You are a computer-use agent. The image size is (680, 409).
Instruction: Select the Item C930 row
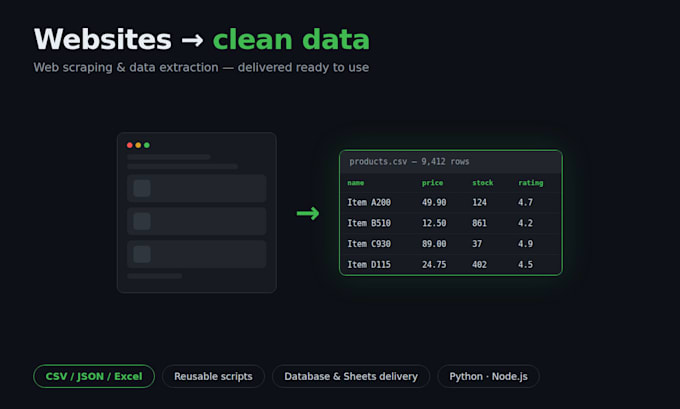[451, 244]
